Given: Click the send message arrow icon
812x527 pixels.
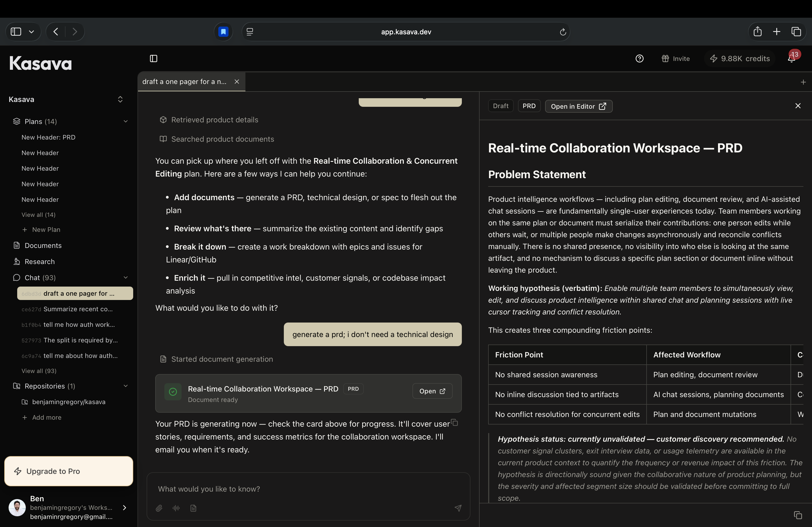Looking at the screenshot, I should click(458, 508).
